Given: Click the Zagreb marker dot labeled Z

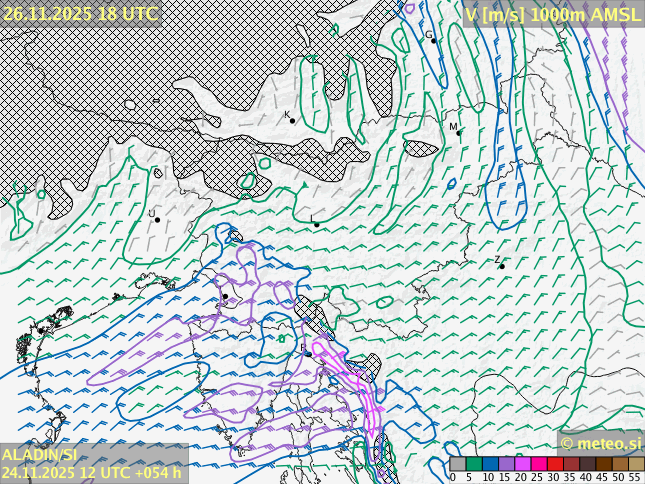Looking at the screenshot, I should (x=502, y=266).
